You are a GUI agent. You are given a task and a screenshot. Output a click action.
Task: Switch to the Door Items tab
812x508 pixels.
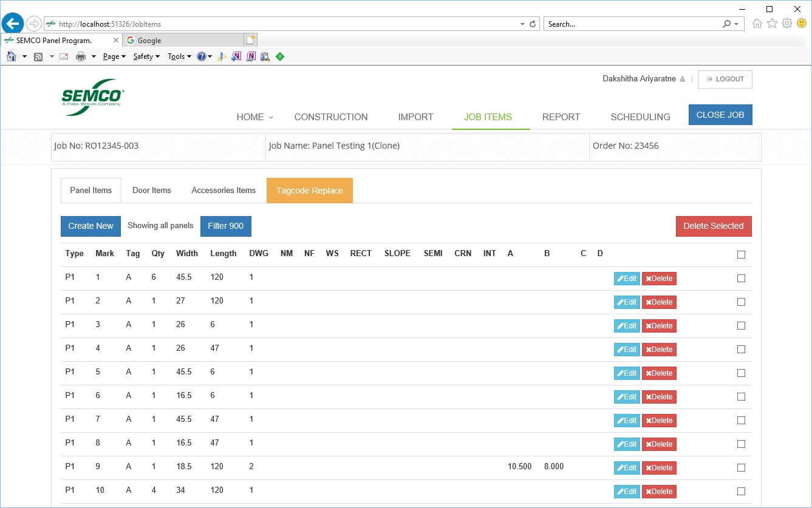pyautogui.click(x=152, y=191)
